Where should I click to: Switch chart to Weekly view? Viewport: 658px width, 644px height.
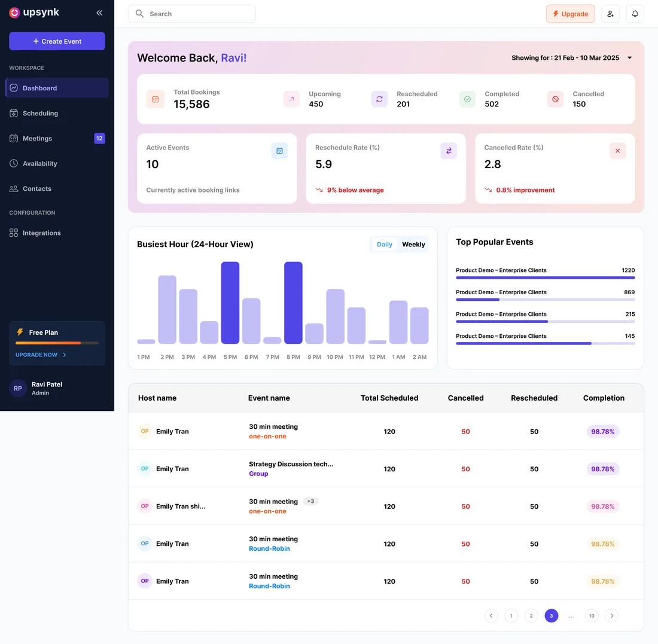coord(413,245)
